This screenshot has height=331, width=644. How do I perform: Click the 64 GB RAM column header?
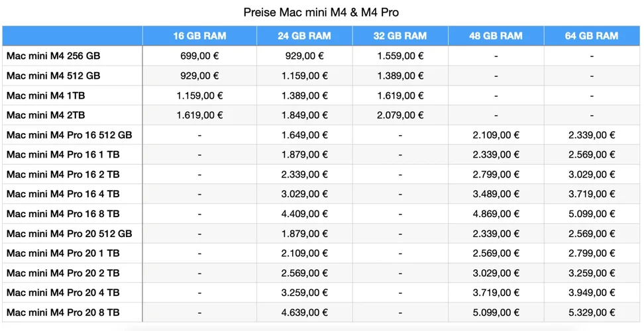pyautogui.click(x=592, y=36)
